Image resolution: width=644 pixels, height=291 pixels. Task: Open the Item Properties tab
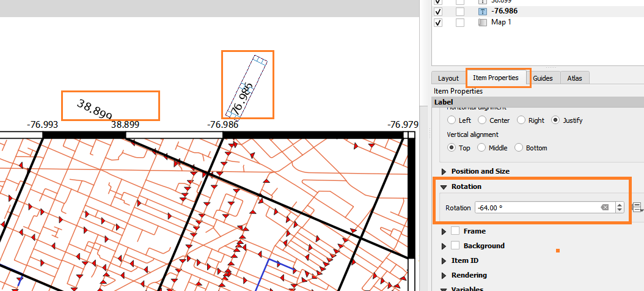click(496, 78)
